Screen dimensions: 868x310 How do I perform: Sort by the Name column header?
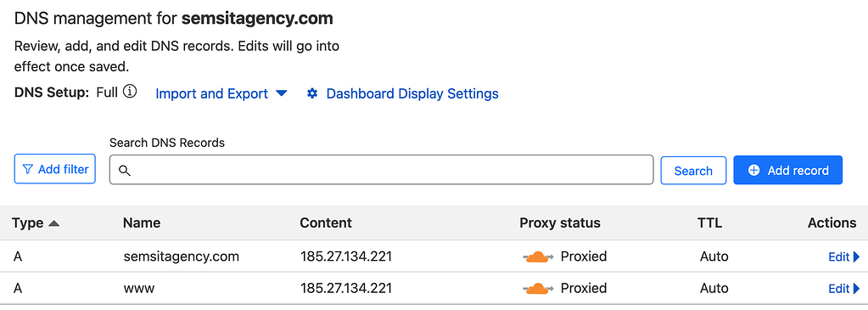(142, 223)
